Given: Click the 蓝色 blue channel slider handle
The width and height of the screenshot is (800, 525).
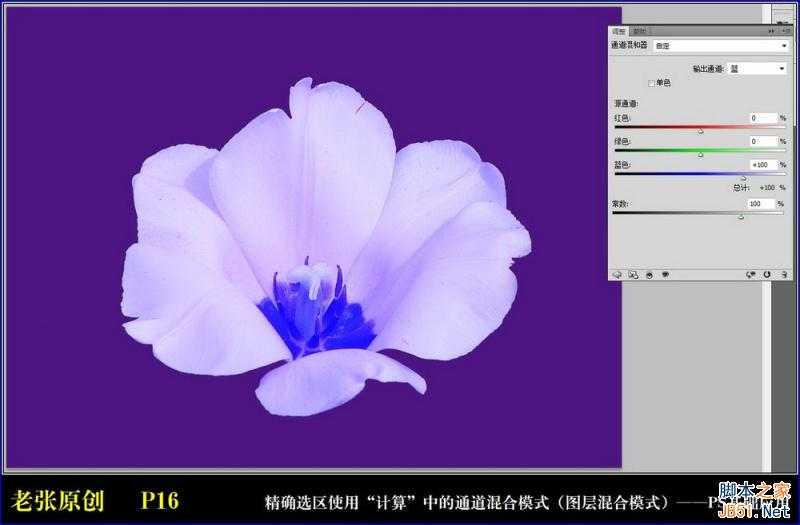Looking at the screenshot, I should coord(742,177).
